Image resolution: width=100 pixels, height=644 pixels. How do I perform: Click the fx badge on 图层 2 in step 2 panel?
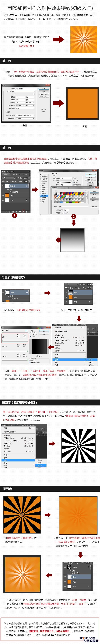(26, 186)
